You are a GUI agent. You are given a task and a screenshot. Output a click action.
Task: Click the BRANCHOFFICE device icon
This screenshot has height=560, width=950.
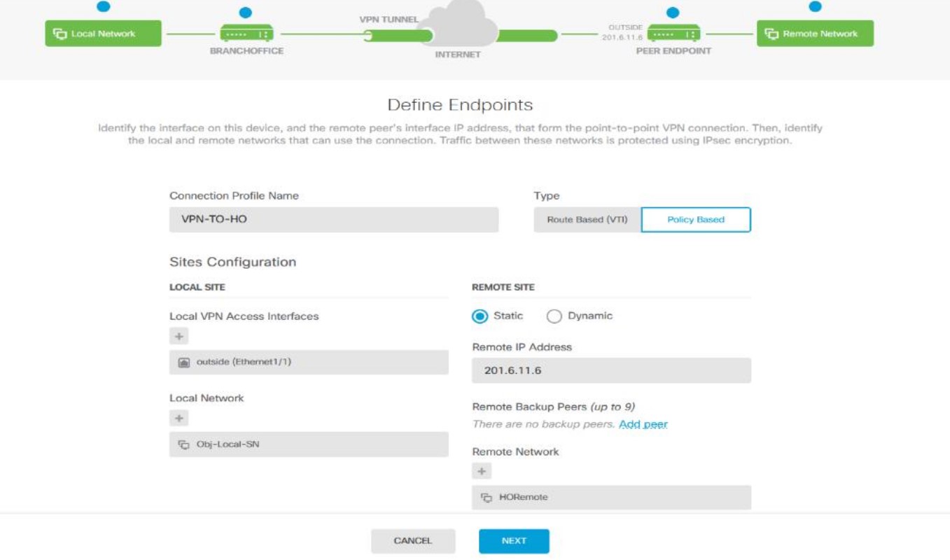[x=246, y=33]
